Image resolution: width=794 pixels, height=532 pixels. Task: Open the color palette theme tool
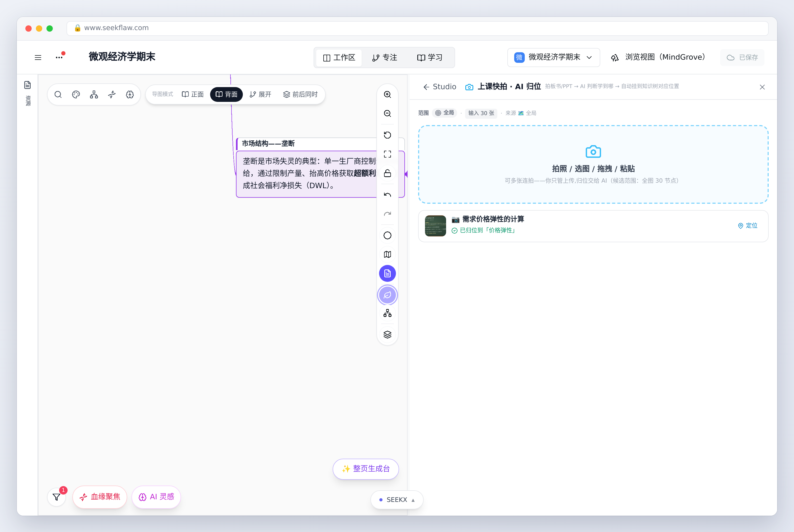76,94
